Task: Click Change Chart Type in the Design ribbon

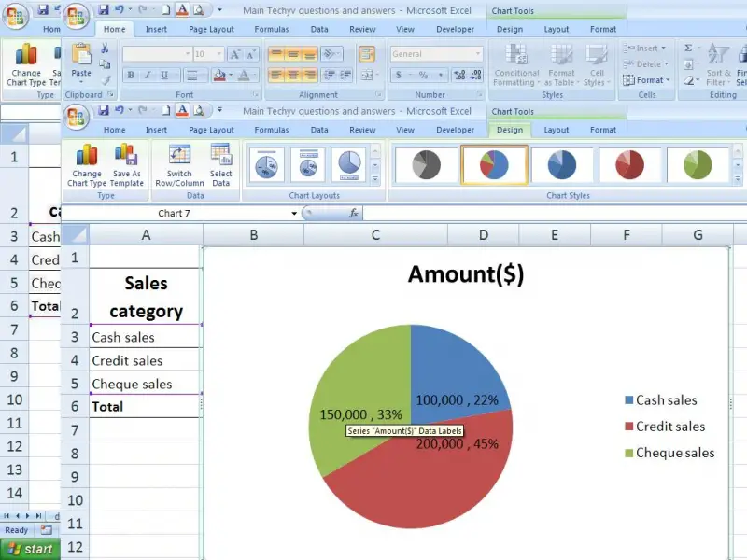Action: tap(87, 165)
